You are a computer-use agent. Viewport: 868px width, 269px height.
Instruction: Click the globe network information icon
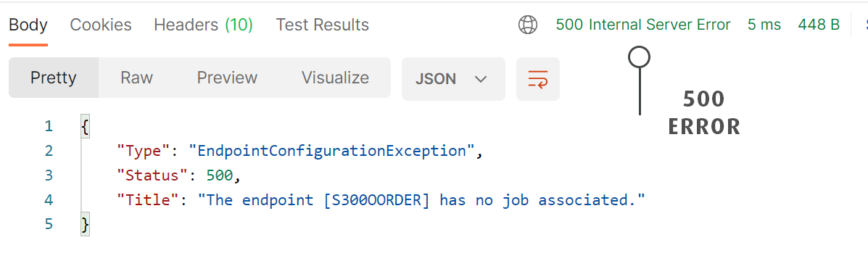click(528, 25)
